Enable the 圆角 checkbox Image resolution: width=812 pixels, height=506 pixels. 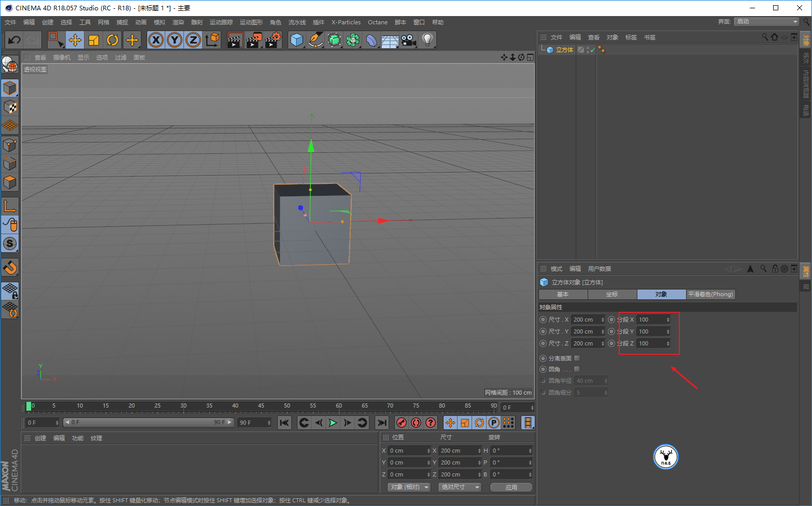pyautogui.click(x=577, y=369)
